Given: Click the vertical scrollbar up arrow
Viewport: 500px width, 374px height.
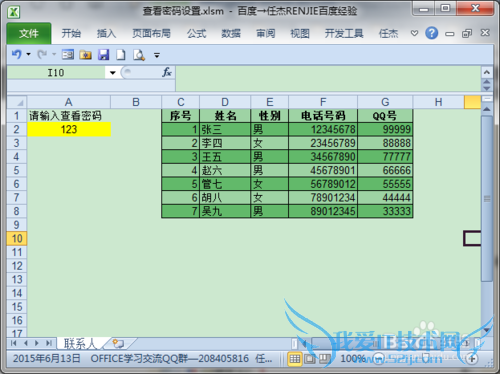Looking at the screenshot, I should [487, 109].
